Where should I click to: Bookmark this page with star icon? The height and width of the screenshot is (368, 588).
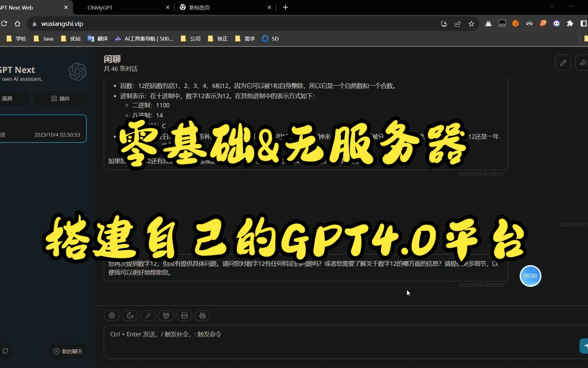471,24
